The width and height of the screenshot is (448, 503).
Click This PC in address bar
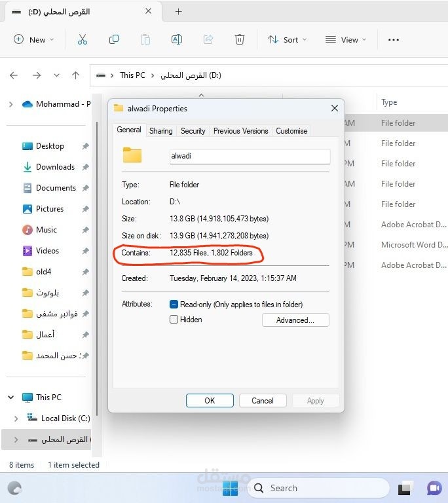point(132,75)
